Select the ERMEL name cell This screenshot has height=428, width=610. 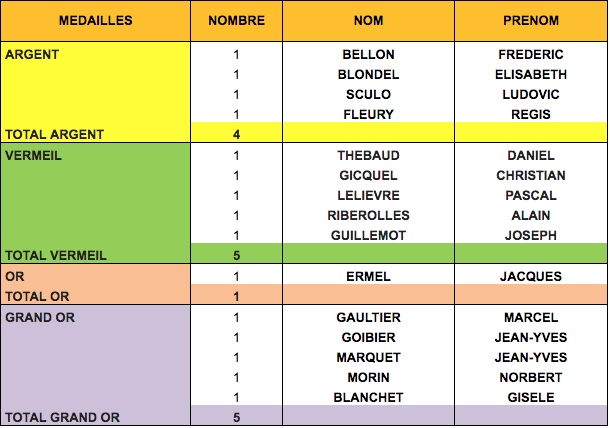[x=368, y=276]
